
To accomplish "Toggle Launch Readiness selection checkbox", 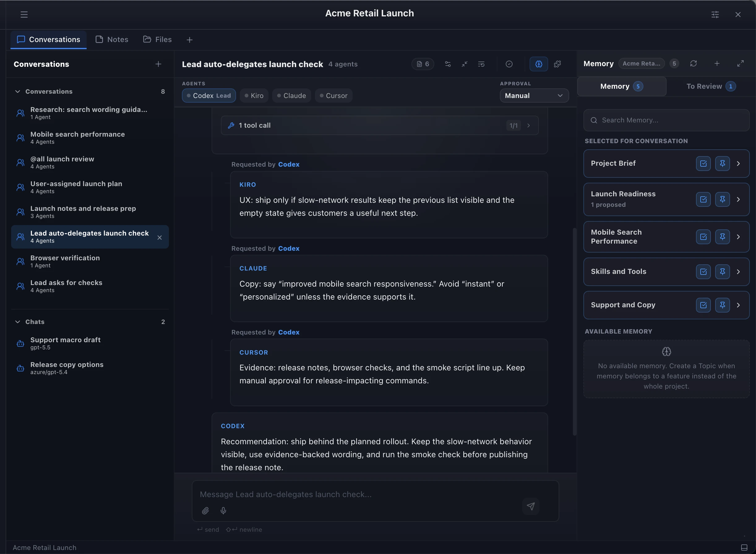I will pyautogui.click(x=703, y=199).
